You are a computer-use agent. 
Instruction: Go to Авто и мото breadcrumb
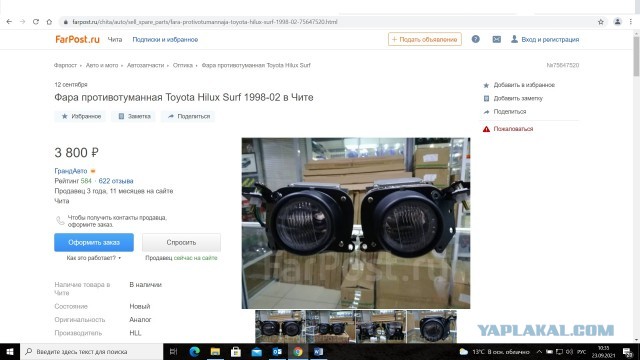pyautogui.click(x=102, y=65)
